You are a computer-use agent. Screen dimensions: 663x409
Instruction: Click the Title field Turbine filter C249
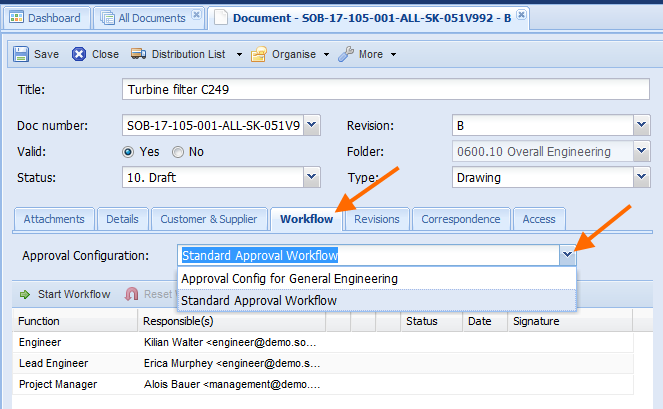tap(386, 89)
